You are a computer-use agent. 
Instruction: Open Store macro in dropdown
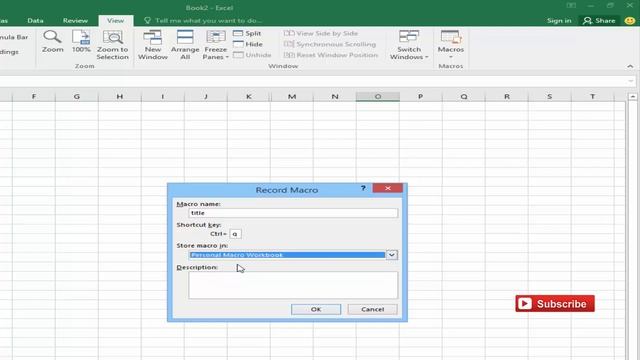click(x=391, y=255)
